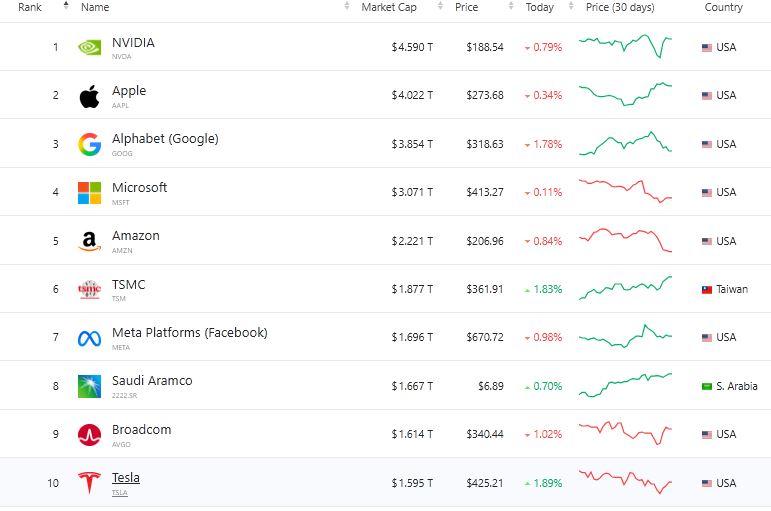Open Meta Platforms (Facebook) link
This screenshot has width=771, height=511.
(x=189, y=333)
